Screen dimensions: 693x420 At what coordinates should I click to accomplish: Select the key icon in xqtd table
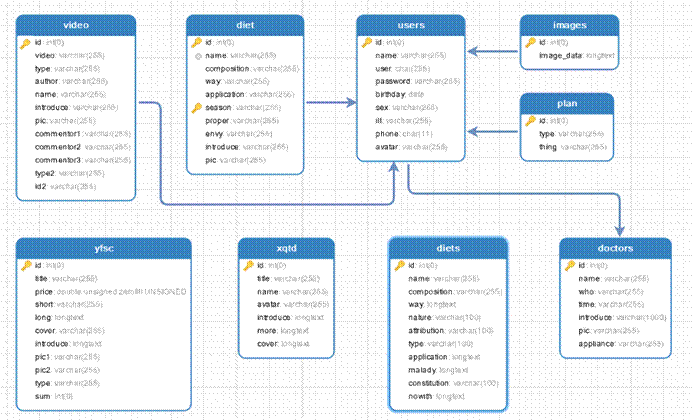pyautogui.click(x=247, y=266)
